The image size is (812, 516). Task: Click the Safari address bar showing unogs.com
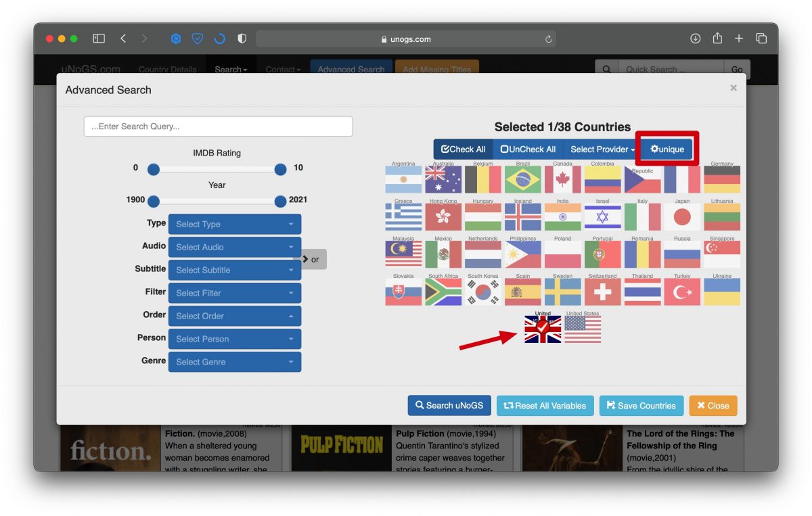(x=406, y=39)
